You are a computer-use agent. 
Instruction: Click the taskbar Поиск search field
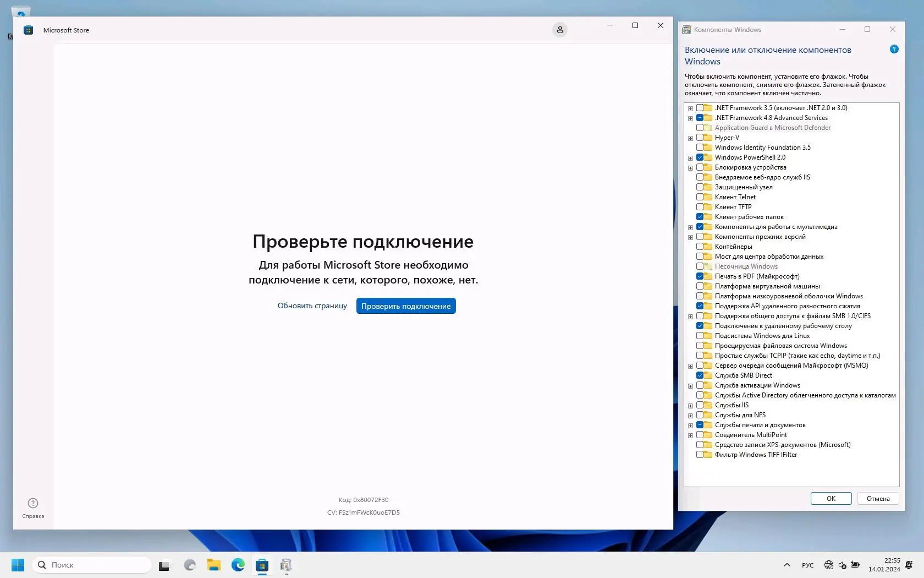[92, 565]
